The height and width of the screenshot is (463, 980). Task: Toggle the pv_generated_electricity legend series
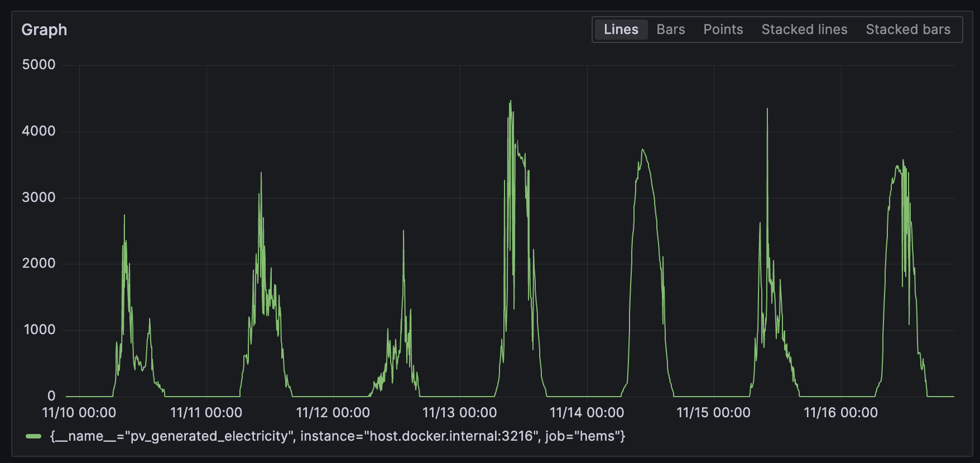coord(338,436)
